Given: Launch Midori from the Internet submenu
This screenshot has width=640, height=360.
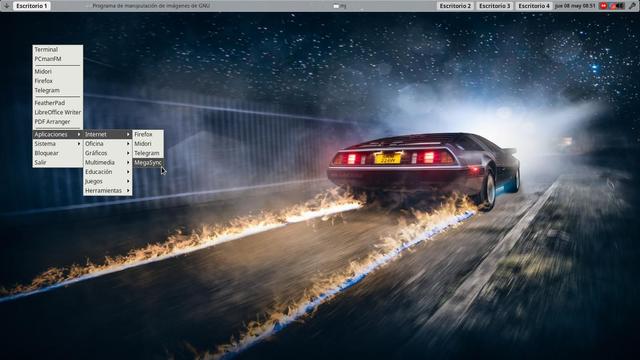Looking at the screenshot, I should click(x=148, y=144).
